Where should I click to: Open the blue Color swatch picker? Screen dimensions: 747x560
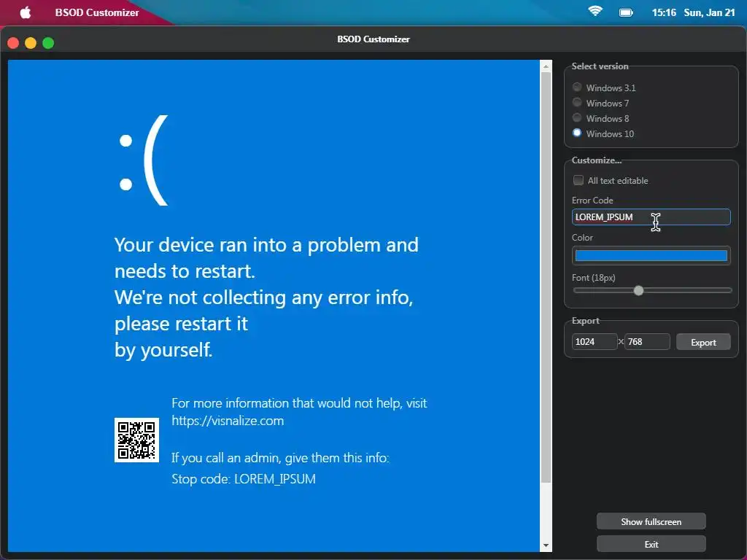pyautogui.click(x=651, y=256)
